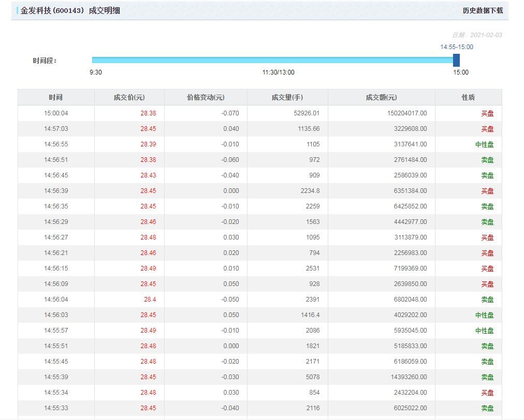Screen dimensions: 524x420
Task: Click the time 14:56:27
Action: 56,237
